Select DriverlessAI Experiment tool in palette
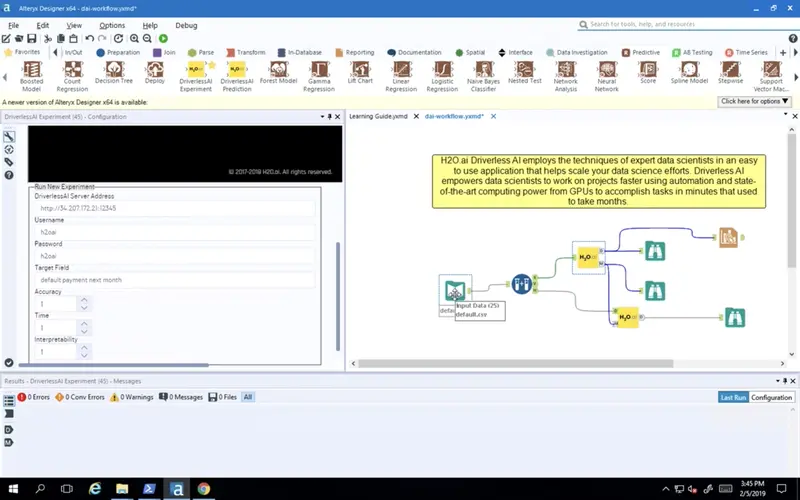800x500 pixels. (x=196, y=76)
